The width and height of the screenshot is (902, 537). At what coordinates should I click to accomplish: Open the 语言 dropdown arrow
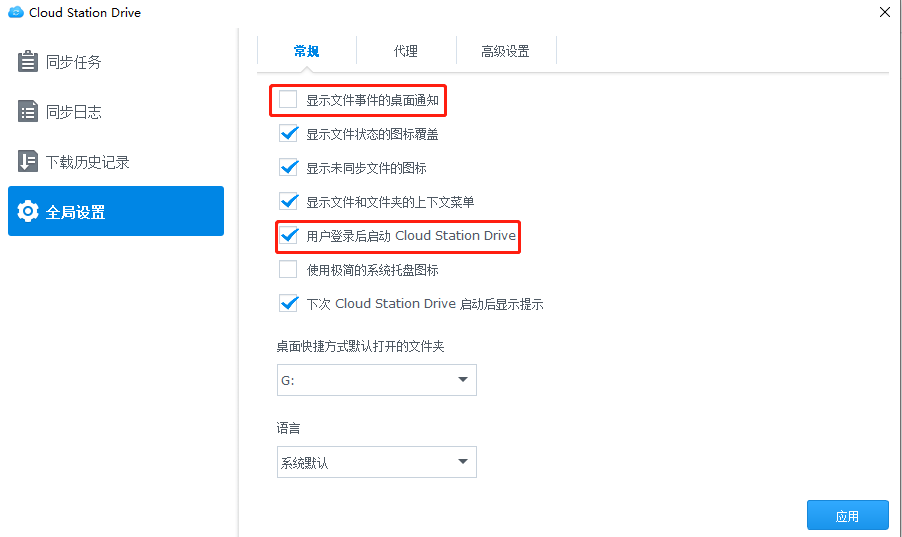coord(463,462)
